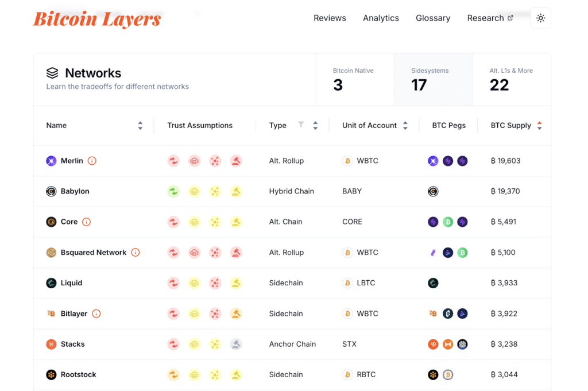Click Bitlayer's middle BTC peg icon
Viewport: 588px width, 391px height.
(448, 313)
